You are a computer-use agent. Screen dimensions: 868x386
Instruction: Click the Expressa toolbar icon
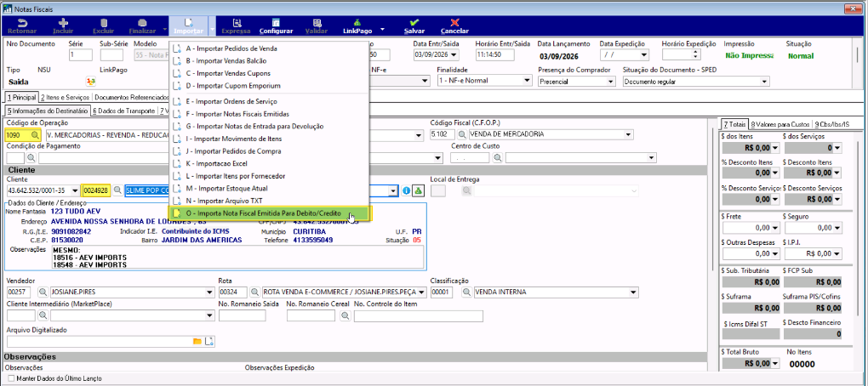237,23
